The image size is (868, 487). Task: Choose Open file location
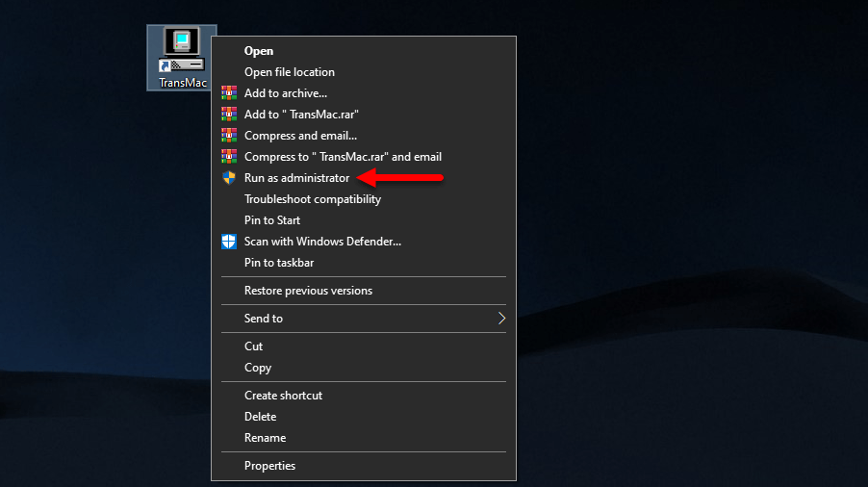coord(364,72)
